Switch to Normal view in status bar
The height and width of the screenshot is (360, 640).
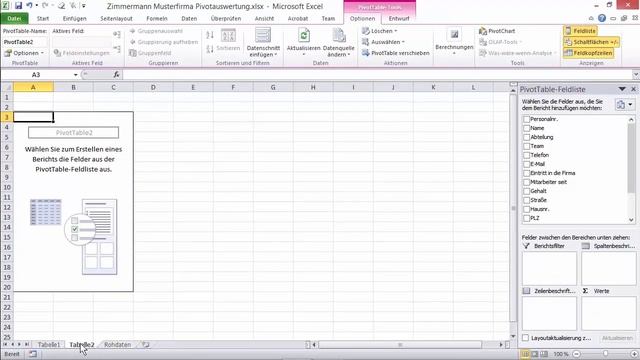tap(525, 354)
